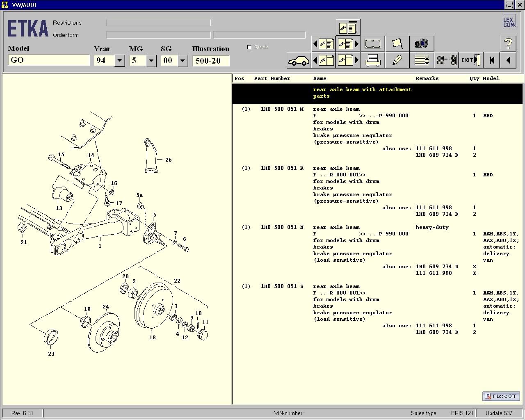Jump to first with the bar-arrow icon

point(492,60)
